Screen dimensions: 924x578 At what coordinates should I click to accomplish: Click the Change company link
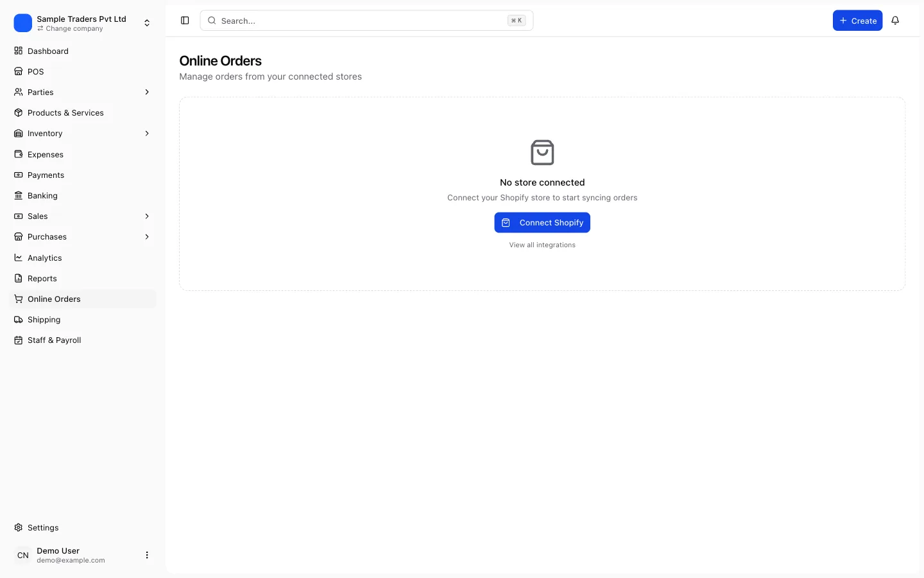coord(70,29)
